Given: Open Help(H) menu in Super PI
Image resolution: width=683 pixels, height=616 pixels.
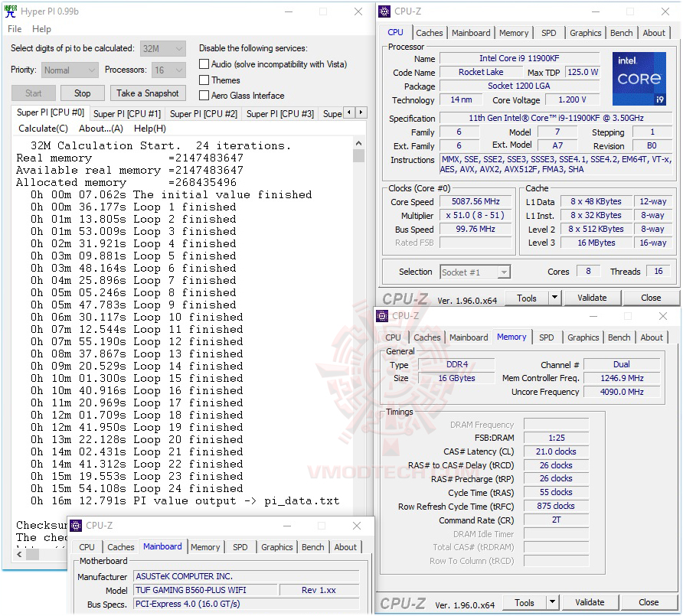Looking at the screenshot, I should click(x=150, y=129).
